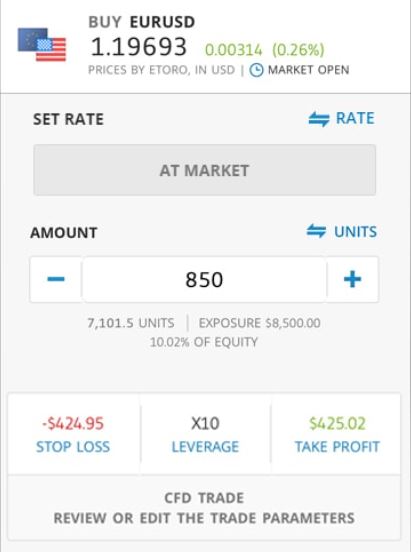This screenshot has height=552, width=411.
Task: Click the $425.02 take profit value
Action: click(337, 424)
